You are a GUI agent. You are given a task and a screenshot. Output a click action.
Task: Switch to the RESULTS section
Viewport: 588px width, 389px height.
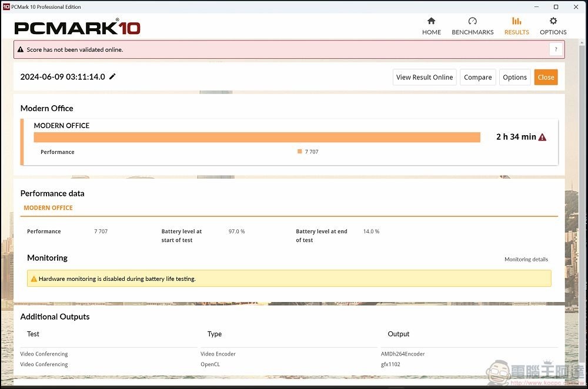516,26
